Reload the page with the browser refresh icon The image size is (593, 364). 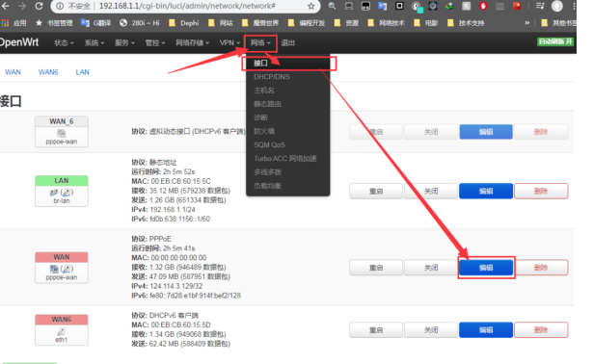coord(39,6)
